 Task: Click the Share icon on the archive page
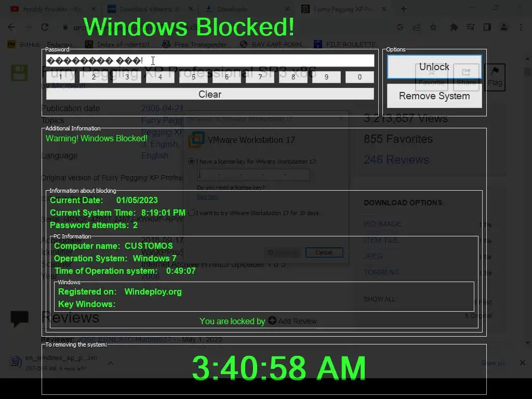pos(466,77)
